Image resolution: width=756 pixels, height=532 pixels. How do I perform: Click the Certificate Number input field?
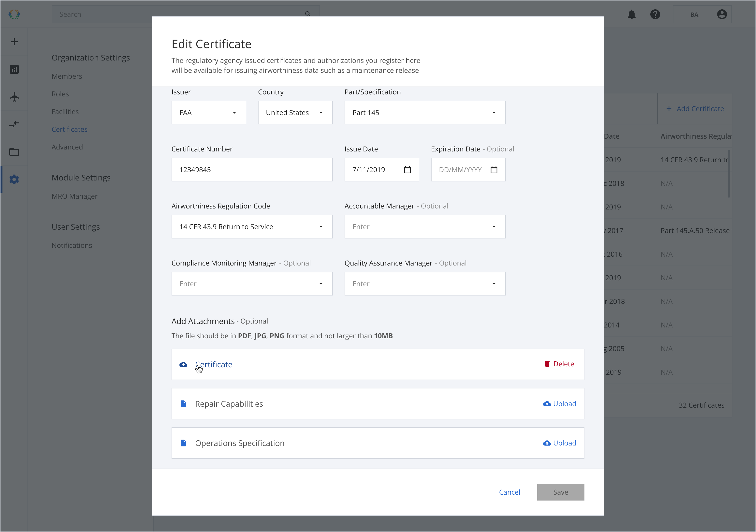click(x=252, y=170)
